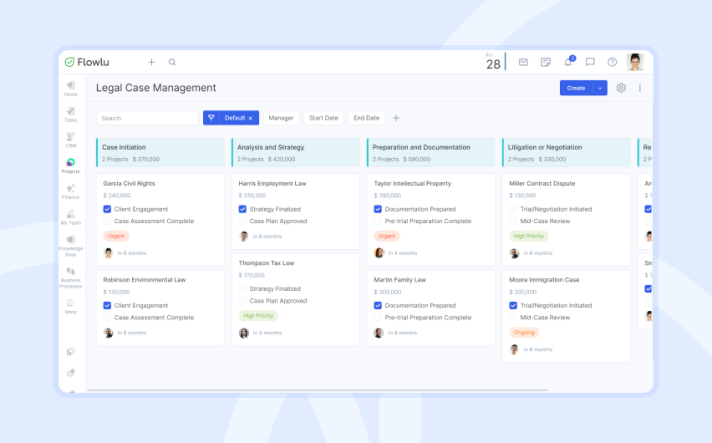Uncheck Strategy Finalized on Harris Employment Law
The height and width of the screenshot is (443, 712).
click(x=242, y=209)
